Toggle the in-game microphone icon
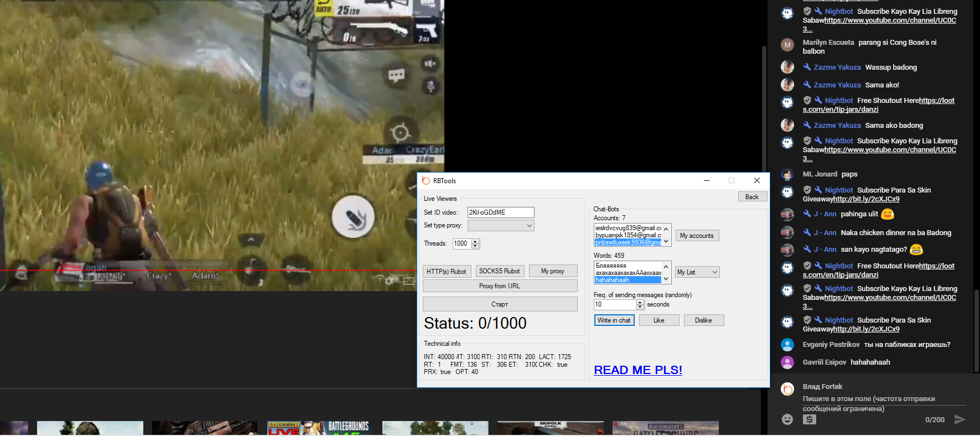980x436 pixels. tap(430, 86)
